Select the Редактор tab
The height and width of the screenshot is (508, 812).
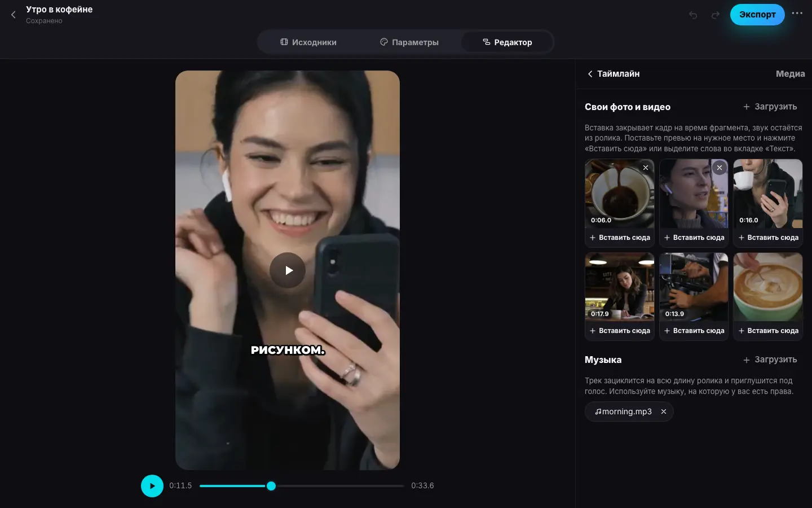click(x=507, y=42)
